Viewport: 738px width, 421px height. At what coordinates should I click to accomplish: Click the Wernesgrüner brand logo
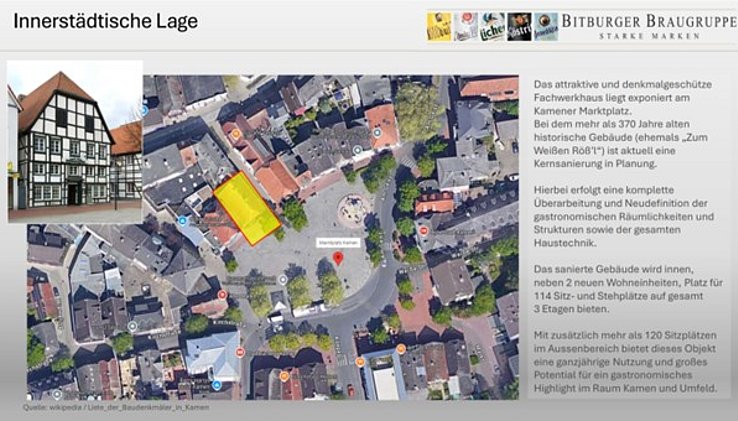[546, 26]
